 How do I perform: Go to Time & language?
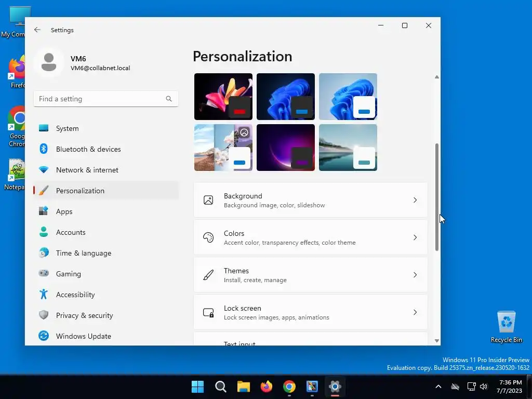106,253
